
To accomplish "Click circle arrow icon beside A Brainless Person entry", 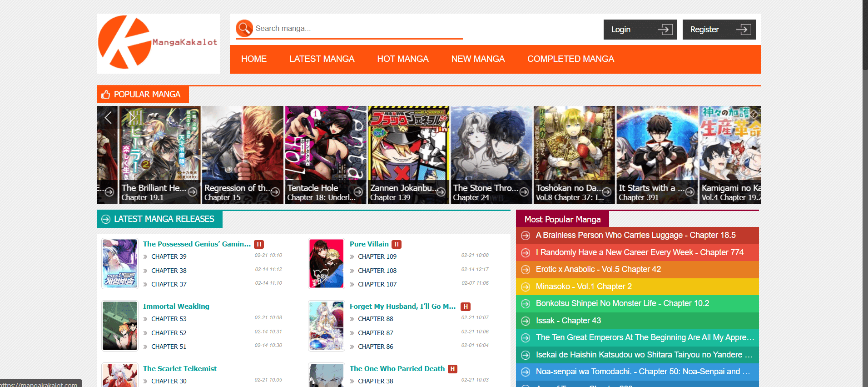I will 526,236.
